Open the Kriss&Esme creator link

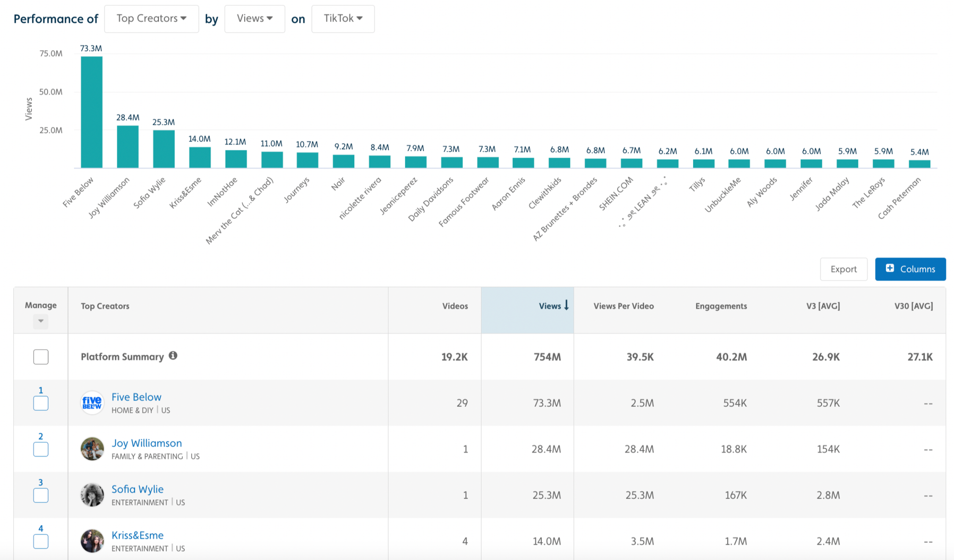[137, 535]
